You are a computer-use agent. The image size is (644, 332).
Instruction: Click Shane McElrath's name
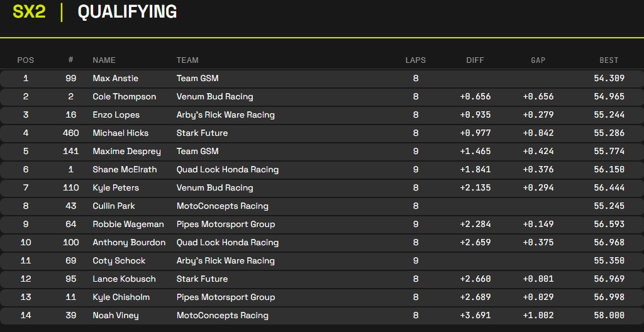coord(125,170)
